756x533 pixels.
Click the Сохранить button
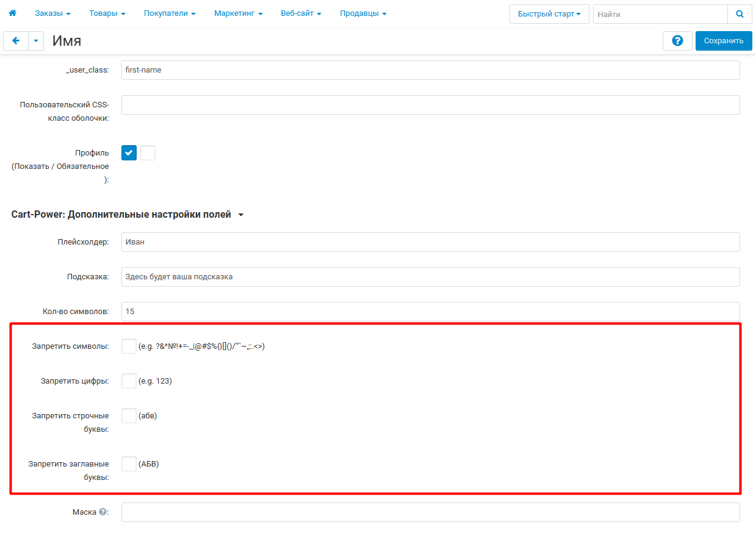pos(724,41)
